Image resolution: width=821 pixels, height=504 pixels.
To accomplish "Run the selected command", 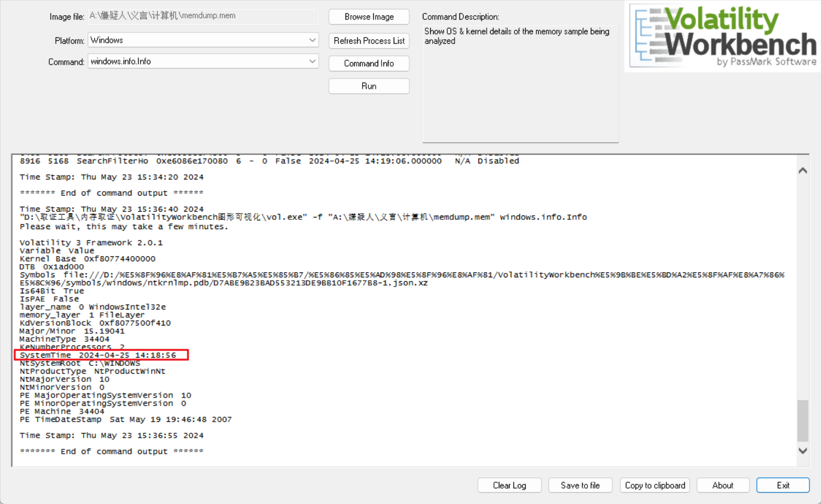I will [x=369, y=86].
